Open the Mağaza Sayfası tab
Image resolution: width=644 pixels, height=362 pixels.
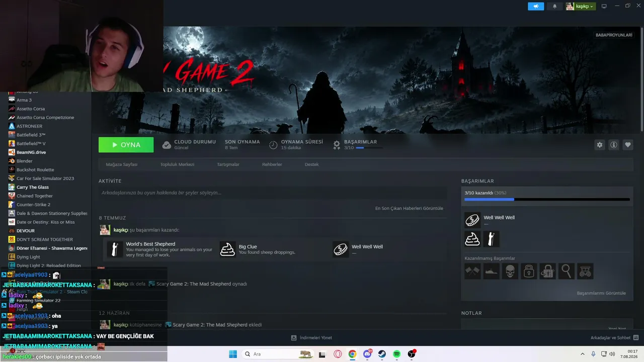(122, 164)
